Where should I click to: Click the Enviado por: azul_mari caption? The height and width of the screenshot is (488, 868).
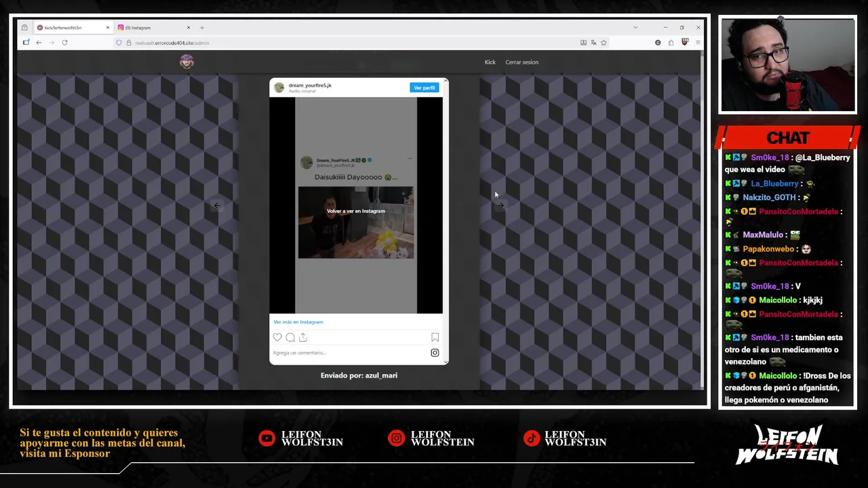pyautogui.click(x=359, y=375)
